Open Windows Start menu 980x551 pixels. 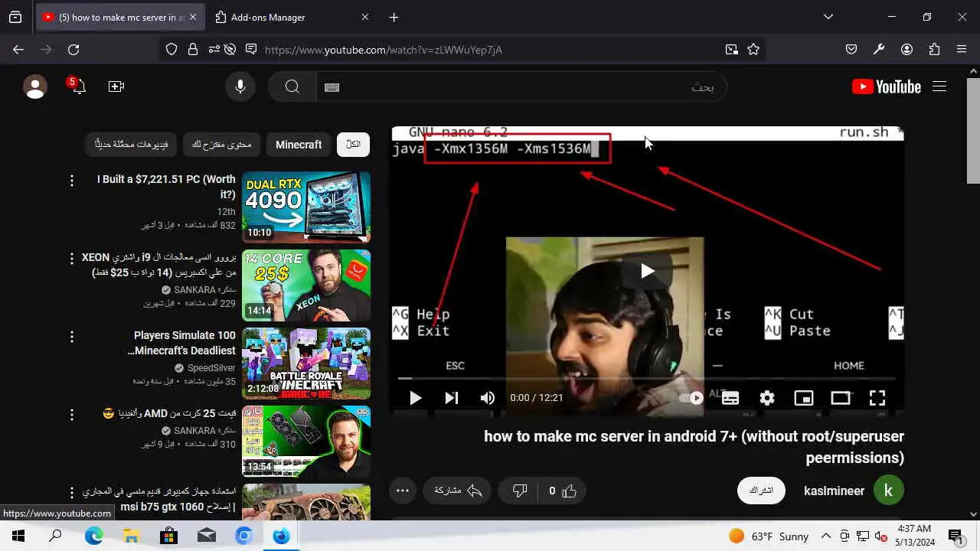(18, 536)
